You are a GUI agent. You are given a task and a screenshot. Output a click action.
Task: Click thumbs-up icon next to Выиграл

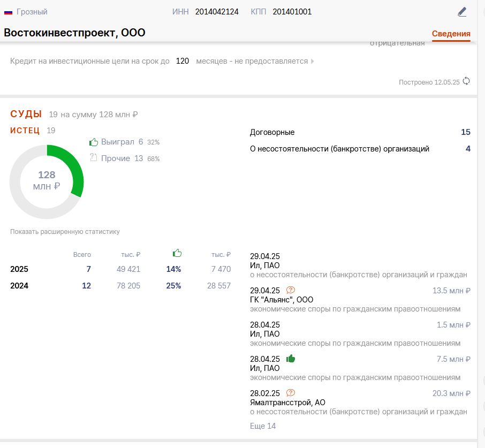93,142
